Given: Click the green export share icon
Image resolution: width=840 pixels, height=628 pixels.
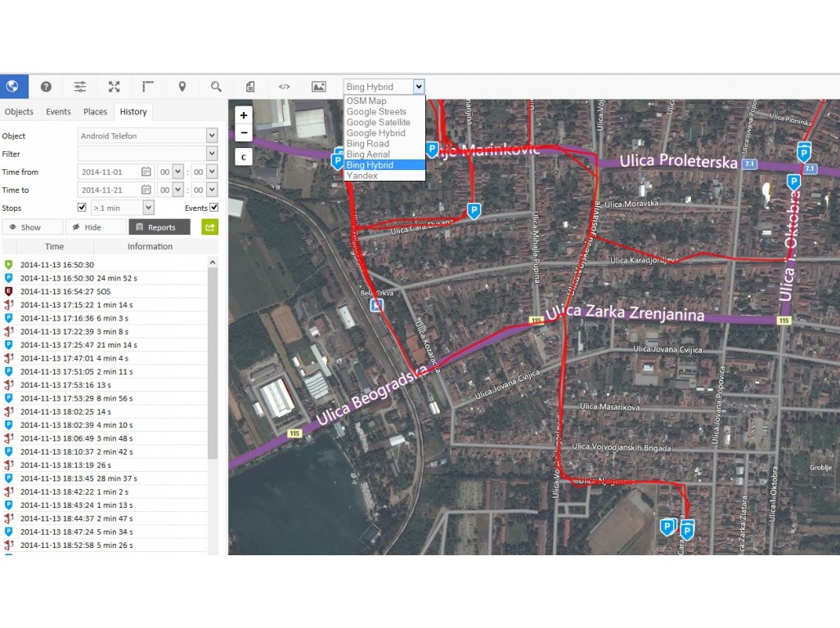Looking at the screenshot, I should tap(210, 227).
